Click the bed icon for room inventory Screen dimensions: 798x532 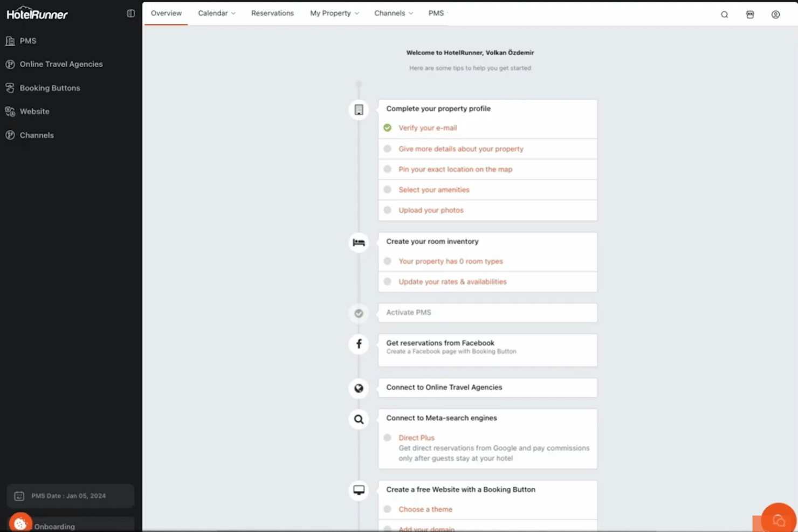359,243
